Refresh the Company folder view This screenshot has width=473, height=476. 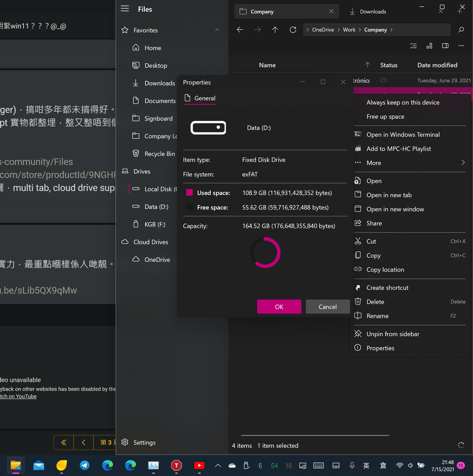pos(293,29)
